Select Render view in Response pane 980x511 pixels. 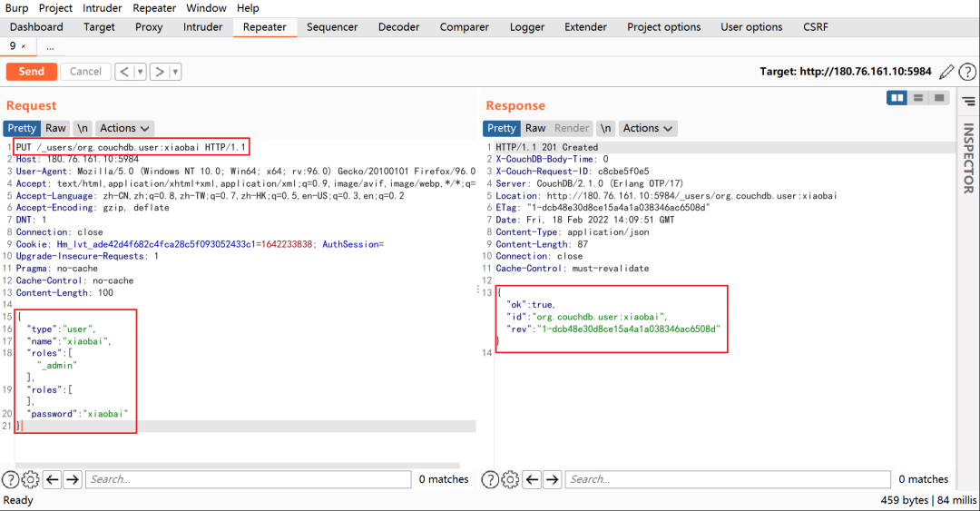pos(572,128)
